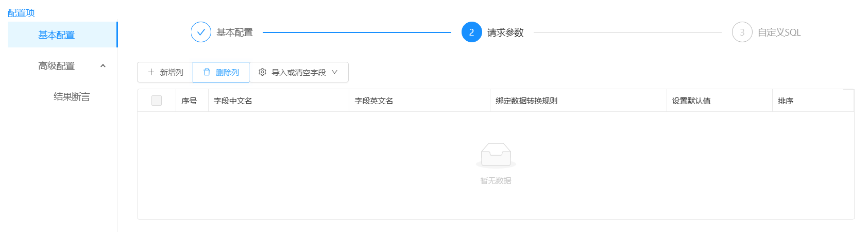Click the trash icon on 删除列
The height and width of the screenshot is (232, 868).
click(x=207, y=72)
